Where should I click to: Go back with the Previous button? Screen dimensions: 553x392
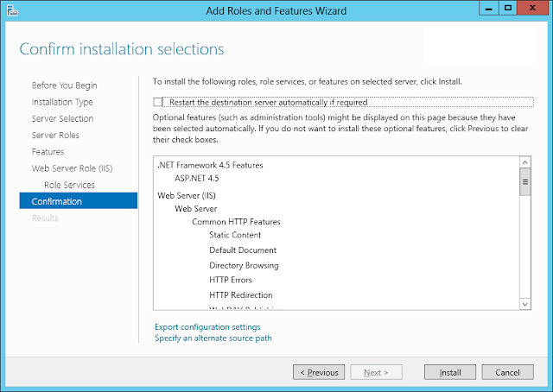click(319, 373)
